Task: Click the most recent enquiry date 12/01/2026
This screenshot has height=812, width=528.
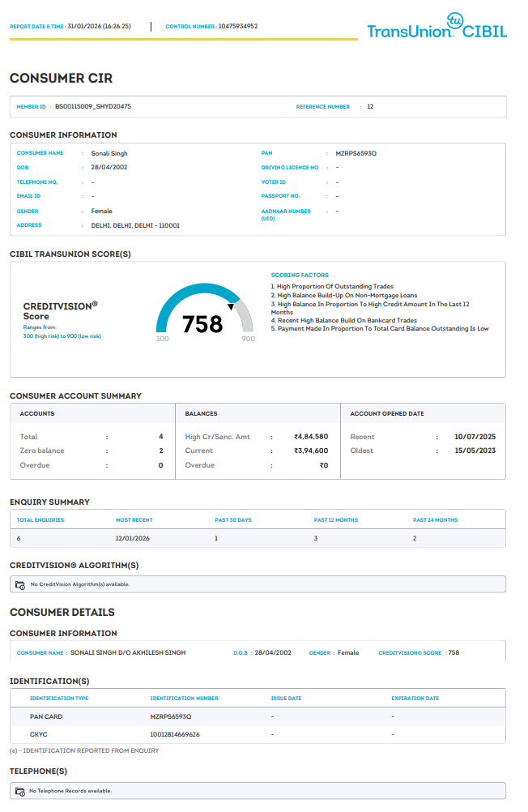Action: (132, 538)
